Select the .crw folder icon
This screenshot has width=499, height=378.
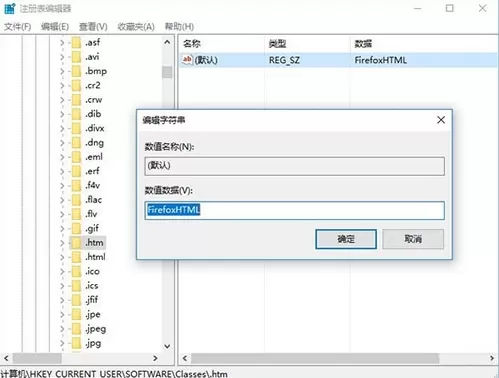click(76, 100)
